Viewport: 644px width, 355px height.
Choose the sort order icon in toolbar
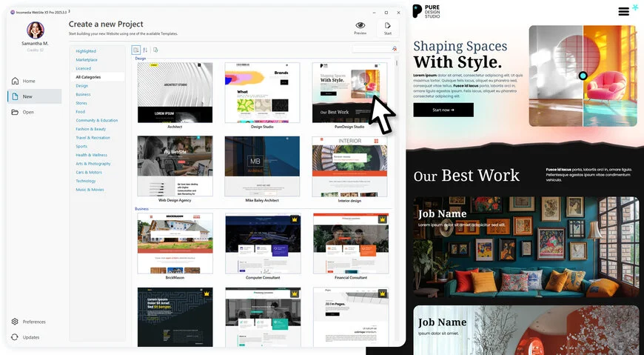[145, 50]
